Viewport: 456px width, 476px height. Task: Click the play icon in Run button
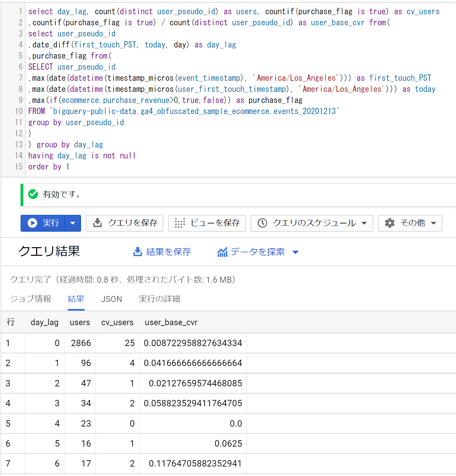point(32,223)
